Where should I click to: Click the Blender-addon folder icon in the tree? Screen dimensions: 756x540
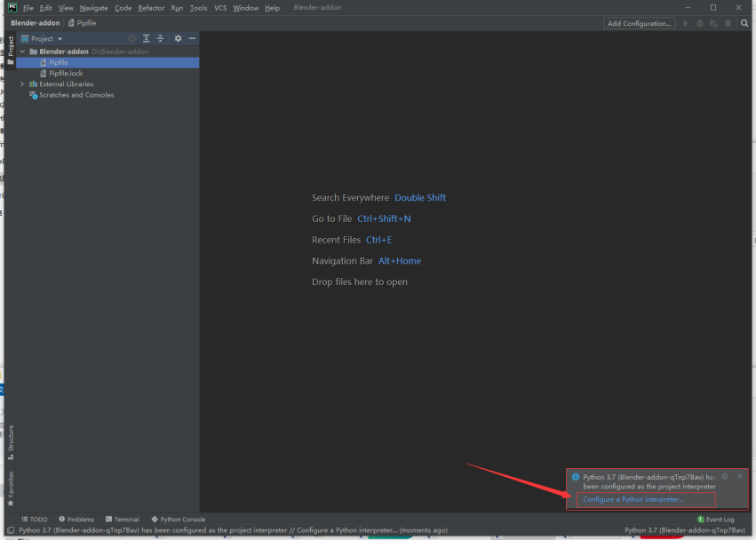tap(33, 52)
